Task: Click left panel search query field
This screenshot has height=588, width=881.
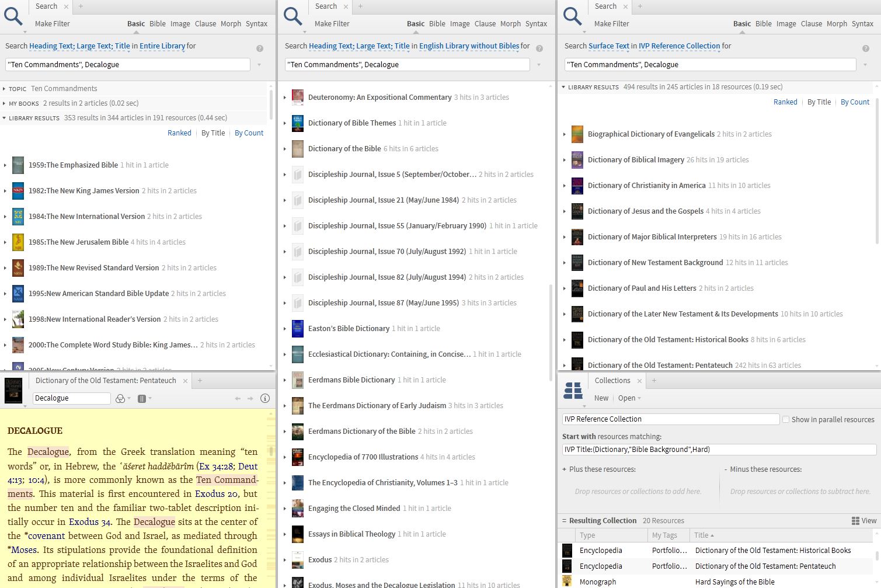Action: [128, 65]
